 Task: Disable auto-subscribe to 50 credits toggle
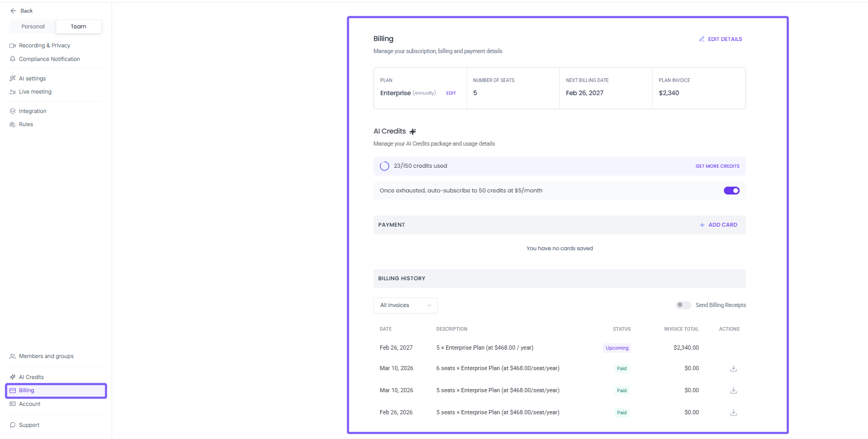pos(731,191)
